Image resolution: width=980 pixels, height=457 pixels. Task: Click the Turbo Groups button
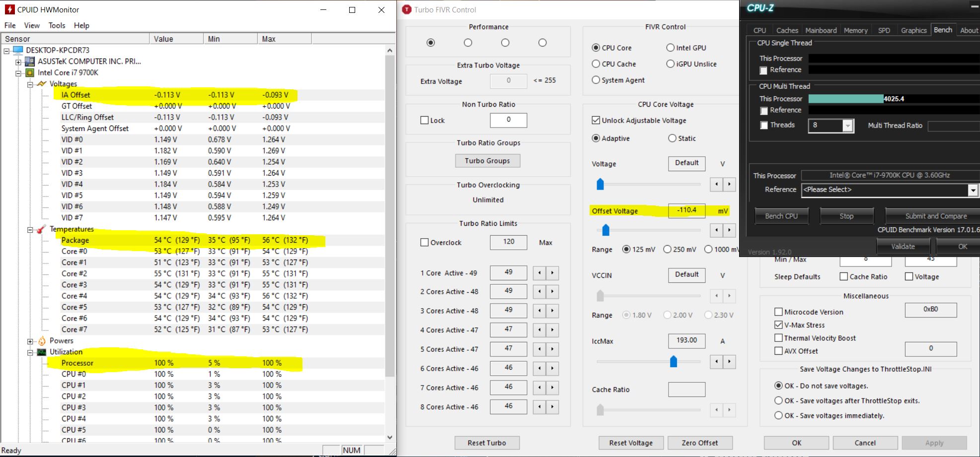click(x=487, y=161)
